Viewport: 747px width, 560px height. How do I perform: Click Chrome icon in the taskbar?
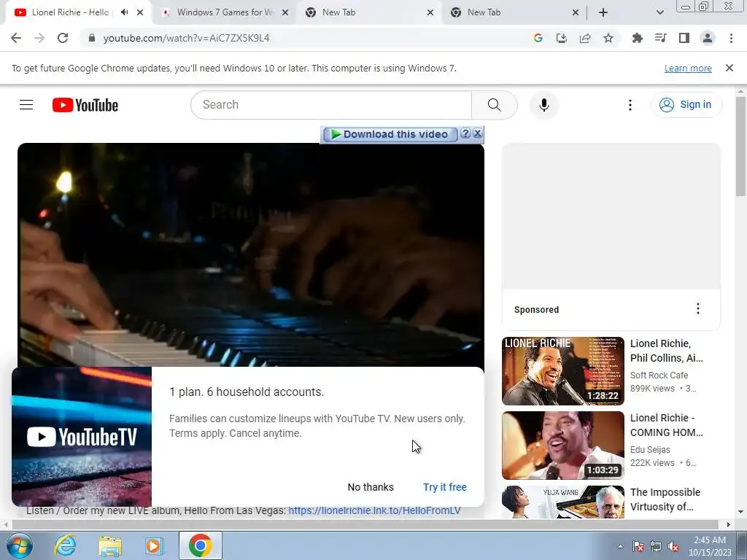pos(201,545)
